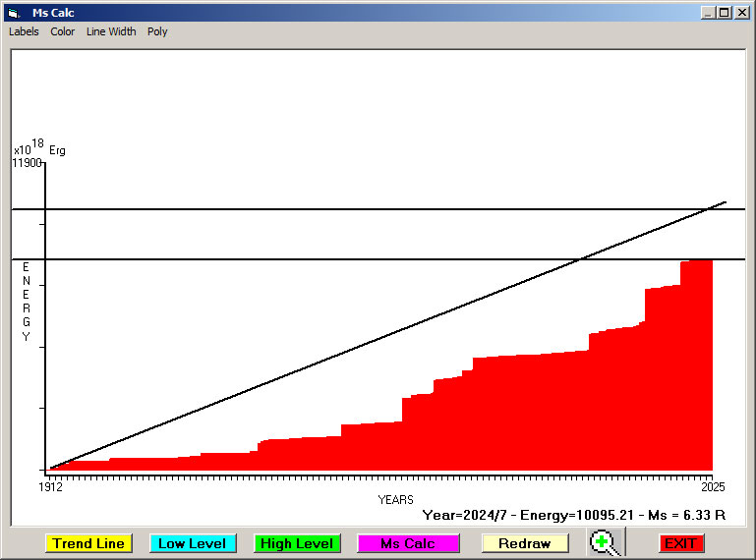Open the Poly menu
The height and width of the screenshot is (560, 756).
coord(157,31)
